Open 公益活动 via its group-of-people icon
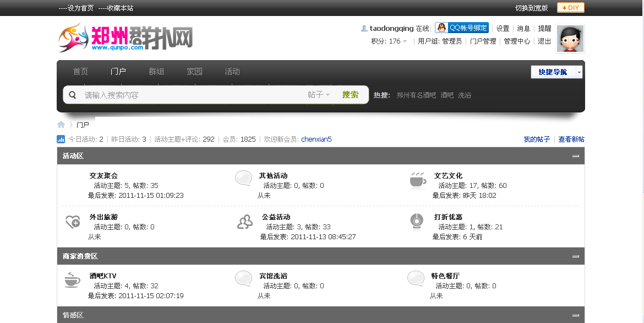Screen dimensions: 644x323 coord(244,222)
